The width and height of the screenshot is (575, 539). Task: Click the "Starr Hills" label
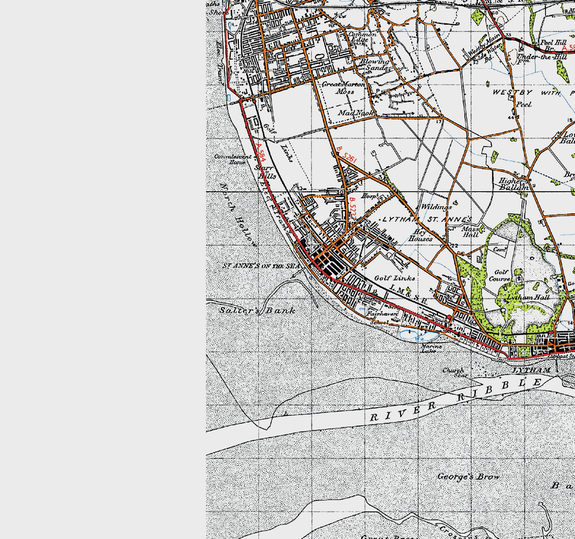pos(265,172)
